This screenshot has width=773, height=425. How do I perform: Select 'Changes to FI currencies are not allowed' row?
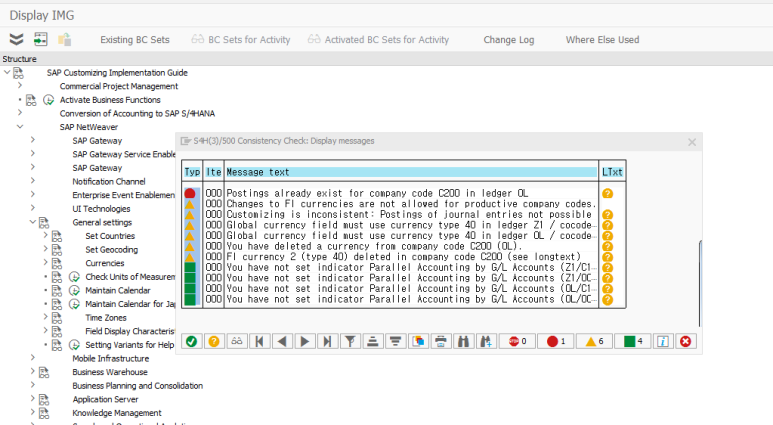[x=411, y=204]
